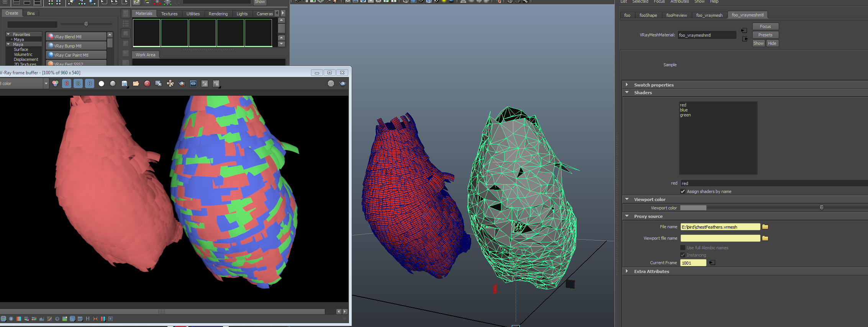Click the save image disk icon
Screen dimensions: 868x327
(x=124, y=83)
